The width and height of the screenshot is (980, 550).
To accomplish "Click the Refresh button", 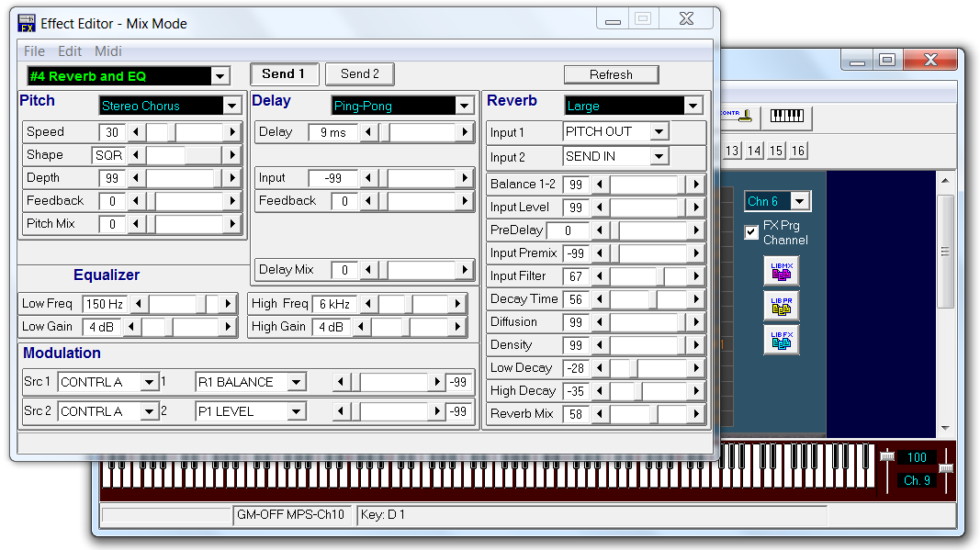I will 611,74.
